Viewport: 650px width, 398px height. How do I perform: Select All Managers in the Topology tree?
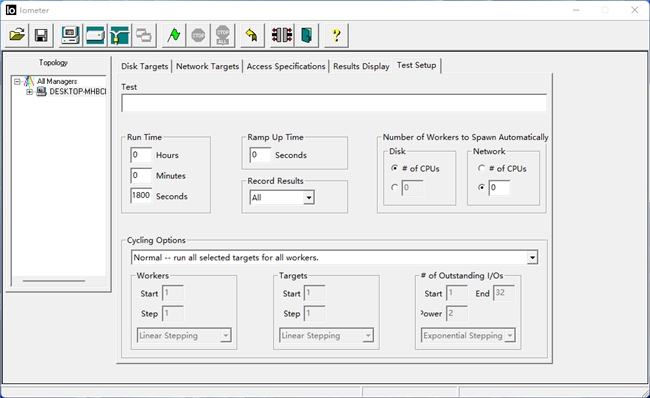coord(57,81)
